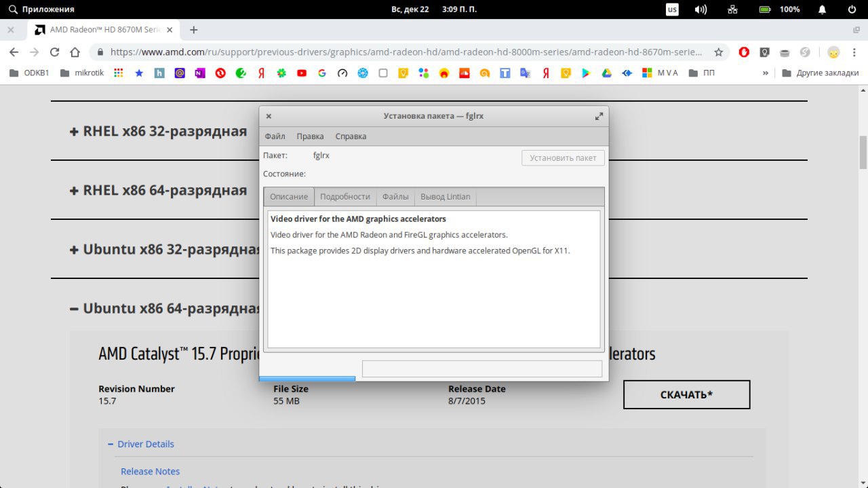Viewport: 868px width, 488px height.
Task: Open the YouTube bookmark icon
Action: [x=302, y=73]
